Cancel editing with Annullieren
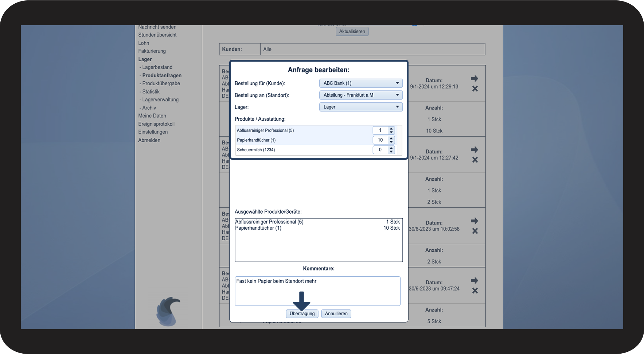The height and width of the screenshot is (354, 644). [x=336, y=314]
